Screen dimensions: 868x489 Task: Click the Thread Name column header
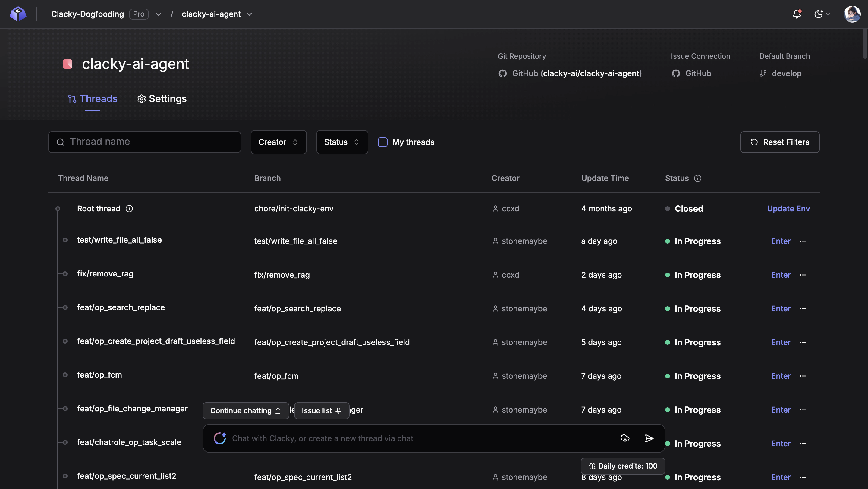point(83,178)
